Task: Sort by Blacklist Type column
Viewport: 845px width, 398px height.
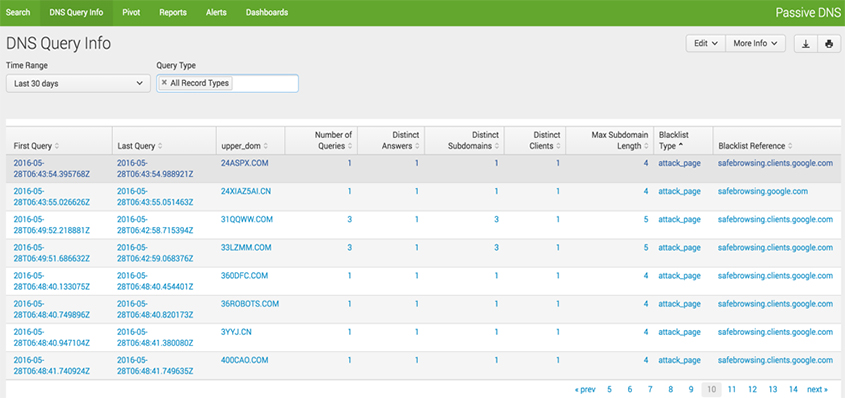Action: 674,140
